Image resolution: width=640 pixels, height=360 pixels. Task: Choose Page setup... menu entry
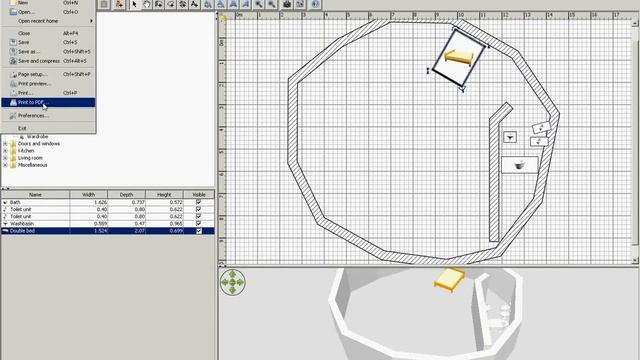pyautogui.click(x=48, y=74)
